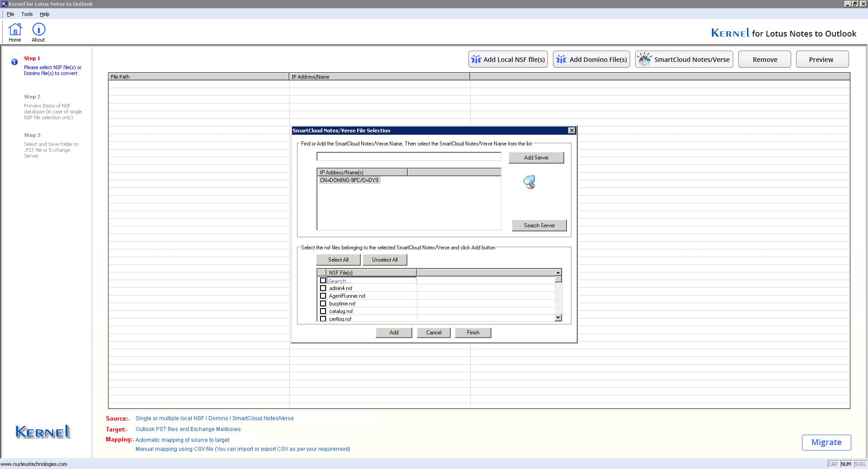Click the application icon in the title bar
Image resolution: width=868 pixels, height=469 pixels.
tap(5, 4)
